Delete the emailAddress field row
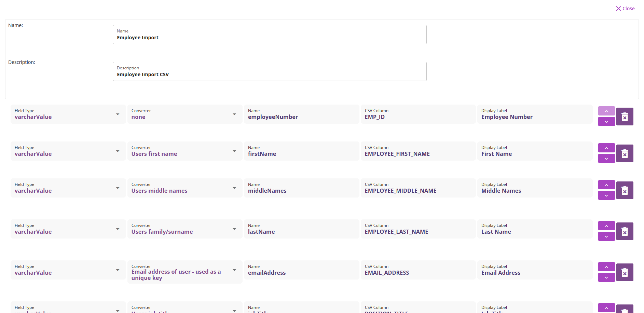This screenshot has width=644, height=313. click(x=625, y=273)
